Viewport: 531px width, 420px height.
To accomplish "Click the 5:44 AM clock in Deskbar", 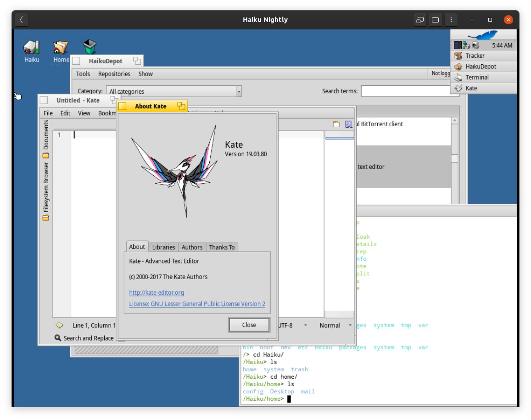I will click(502, 45).
